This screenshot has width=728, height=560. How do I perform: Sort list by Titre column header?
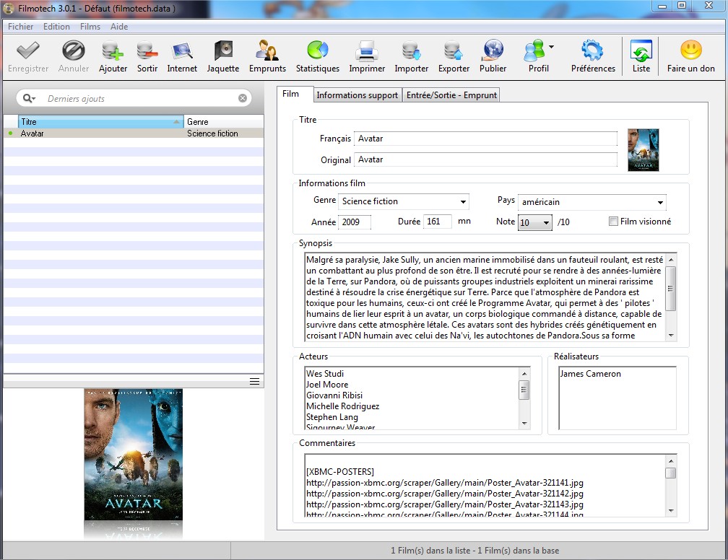click(101, 121)
